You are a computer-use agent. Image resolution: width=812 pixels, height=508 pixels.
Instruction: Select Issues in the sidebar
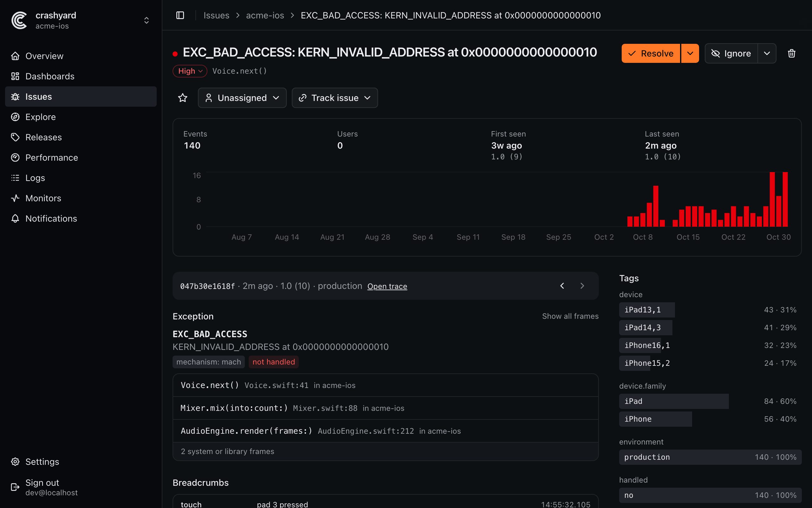point(81,97)
